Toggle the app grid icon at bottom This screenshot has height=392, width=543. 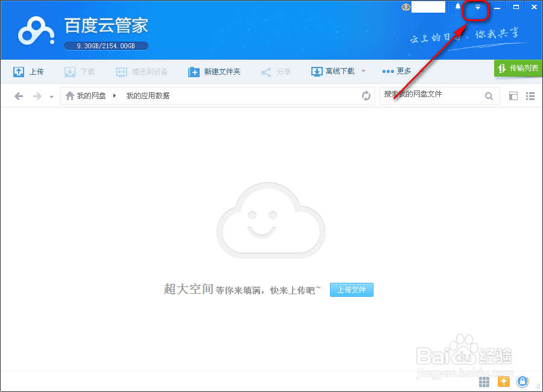coord(483,382)
